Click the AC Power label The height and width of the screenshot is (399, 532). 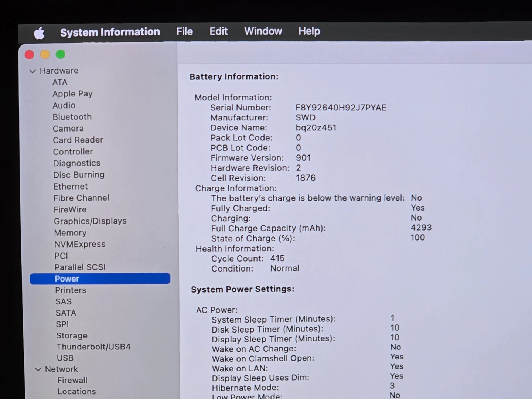click(217, 310)
